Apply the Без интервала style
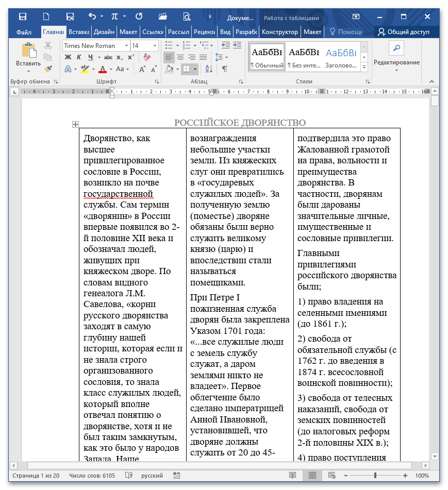448x490 pixels. pyautogui.click(x=304, y=58)
